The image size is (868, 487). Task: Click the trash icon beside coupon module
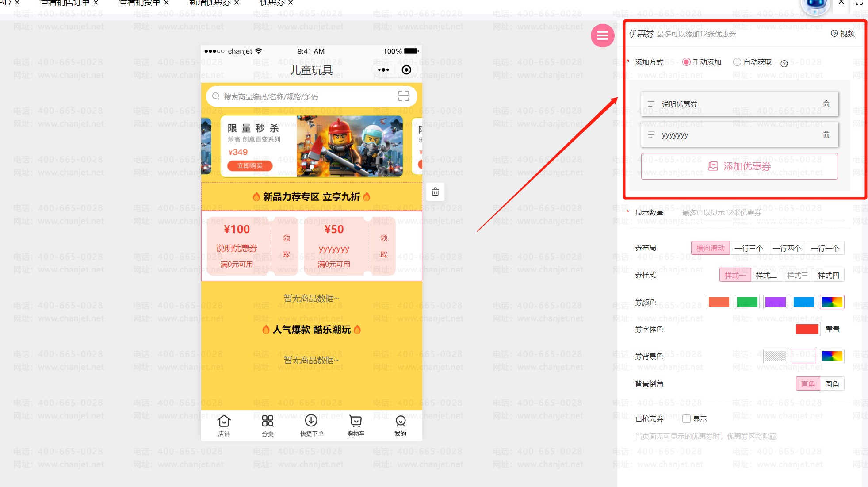[x=435, y=192]
